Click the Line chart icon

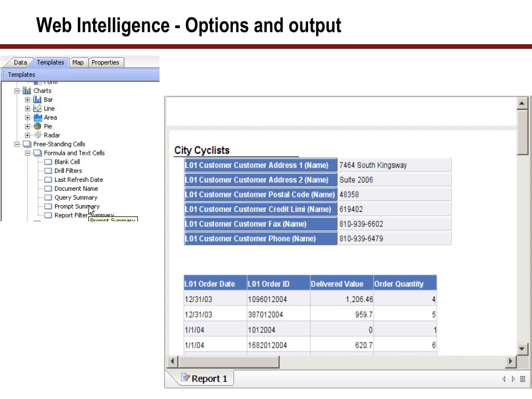pos(37,108)
